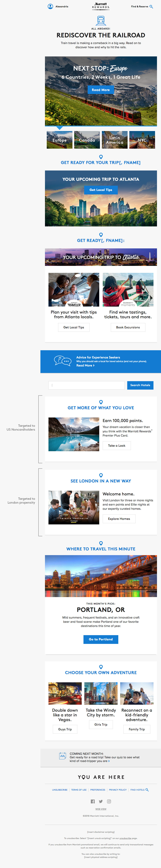The image size is (161, 868).
Task: Click the Go to Portland button
Action: (101, 639)
